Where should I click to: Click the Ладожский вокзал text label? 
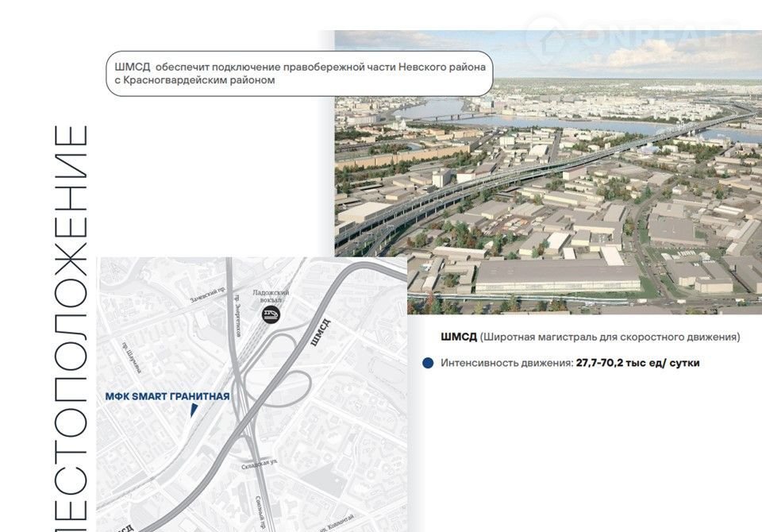tap(271, 296)
